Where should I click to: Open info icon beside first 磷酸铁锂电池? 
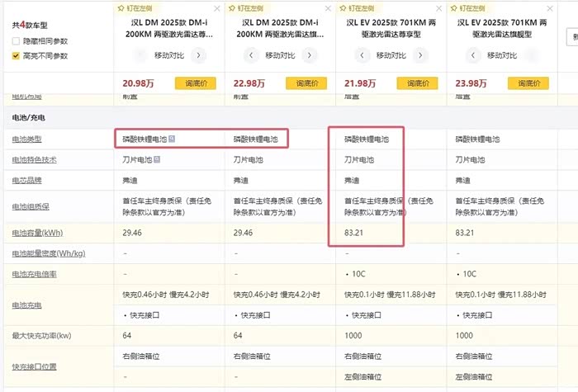click(172, 139)
